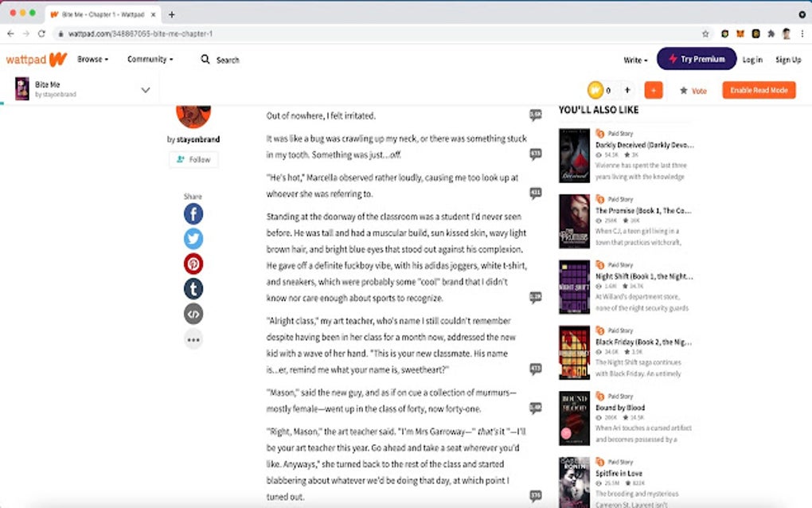Open comments on 'bug was crawling' paragraph
812x508 pixels.
pos(536,154)
